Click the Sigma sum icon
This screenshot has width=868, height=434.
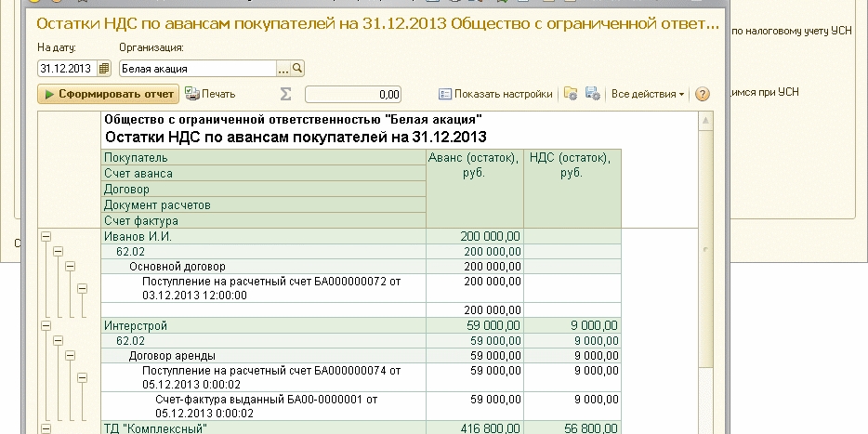click(x=286, y=94)
